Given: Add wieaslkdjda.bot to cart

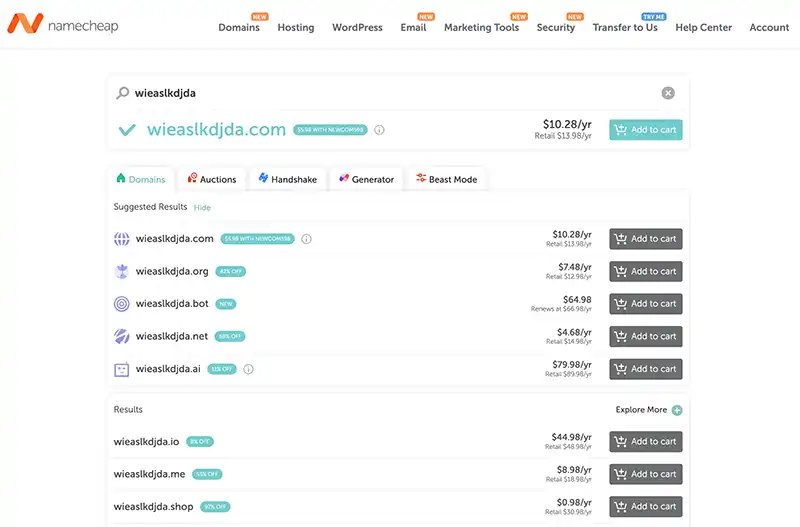Looking at the screenshot, I should [x=645, y=304].
